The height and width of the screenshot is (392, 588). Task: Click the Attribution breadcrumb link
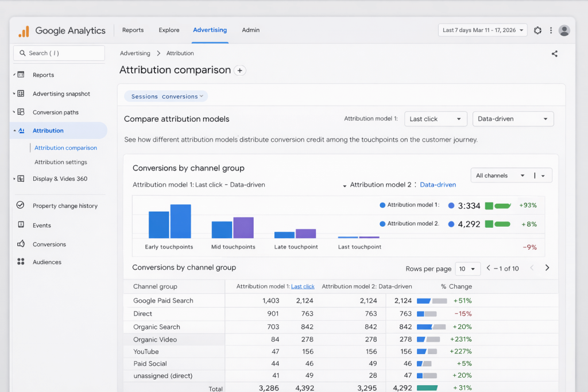point(180,53)
